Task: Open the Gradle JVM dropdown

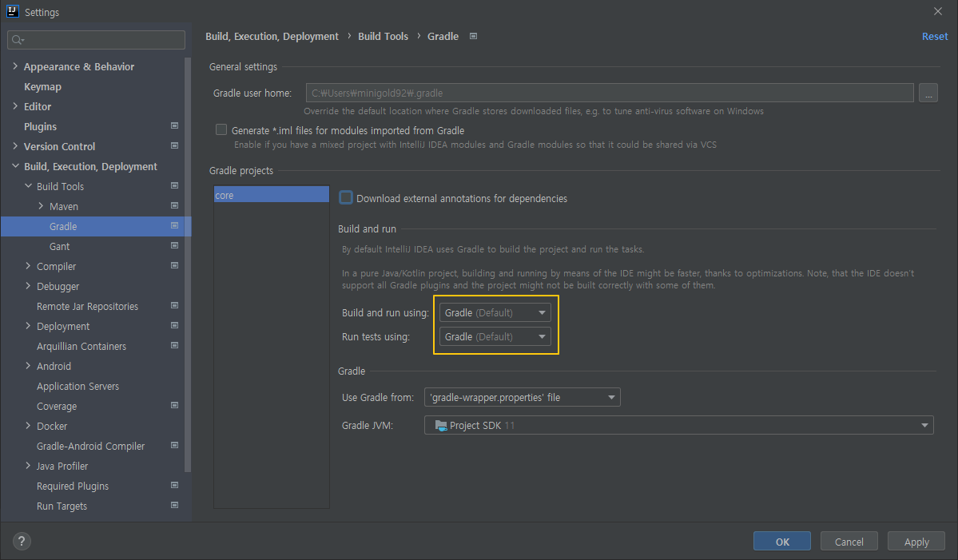Action: click(x=679, y=425)
